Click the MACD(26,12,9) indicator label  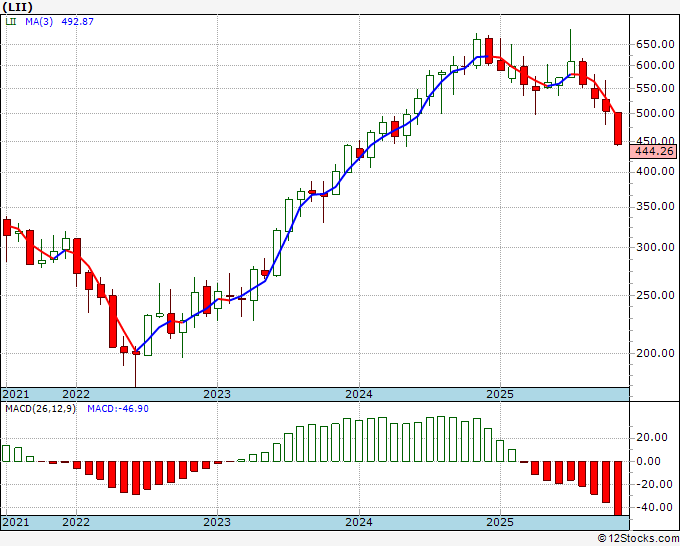point(40,409)
